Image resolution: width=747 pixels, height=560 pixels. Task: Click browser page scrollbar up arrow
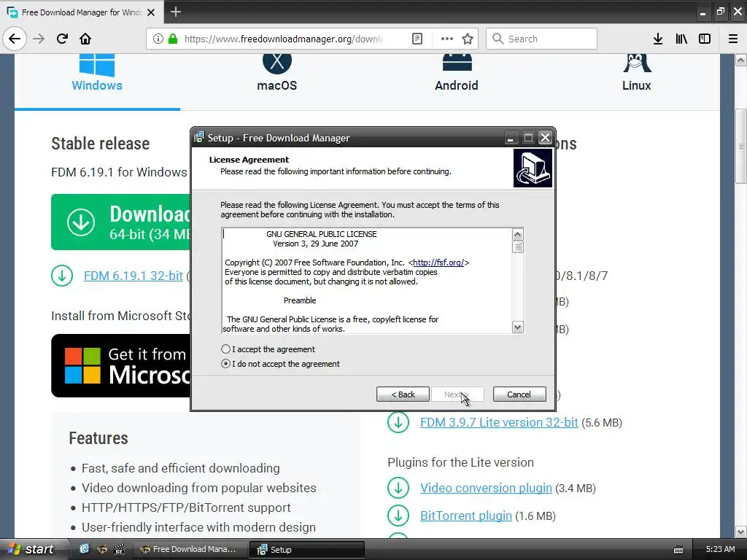pos(741,60)
